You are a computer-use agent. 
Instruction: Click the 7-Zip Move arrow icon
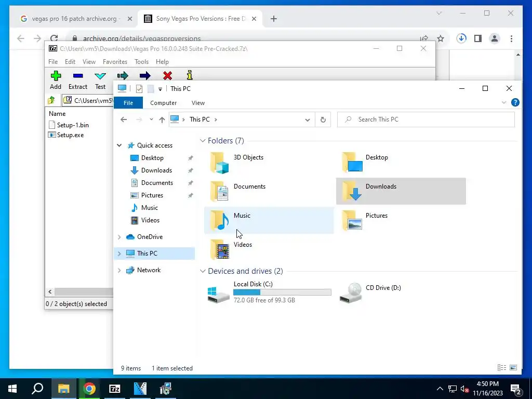tap(145, 75)
